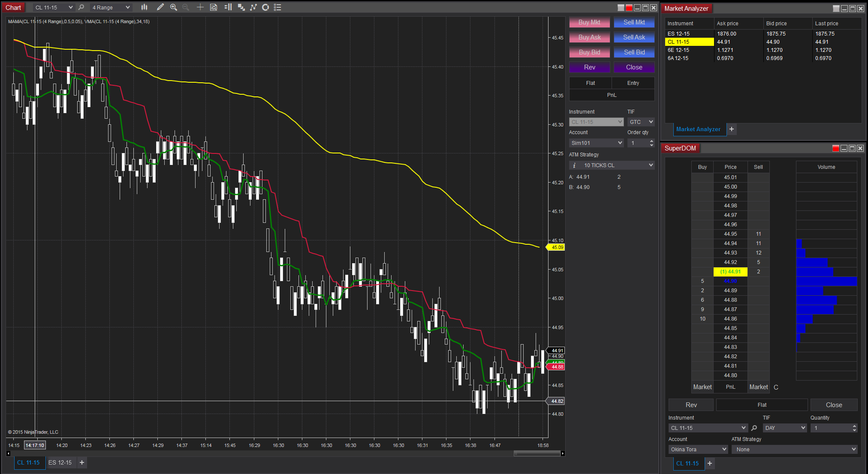868x474 pixels.
Task: Click the C cancel button in SuperDOM
Action: pyautogui.click(x=776, y=387)
